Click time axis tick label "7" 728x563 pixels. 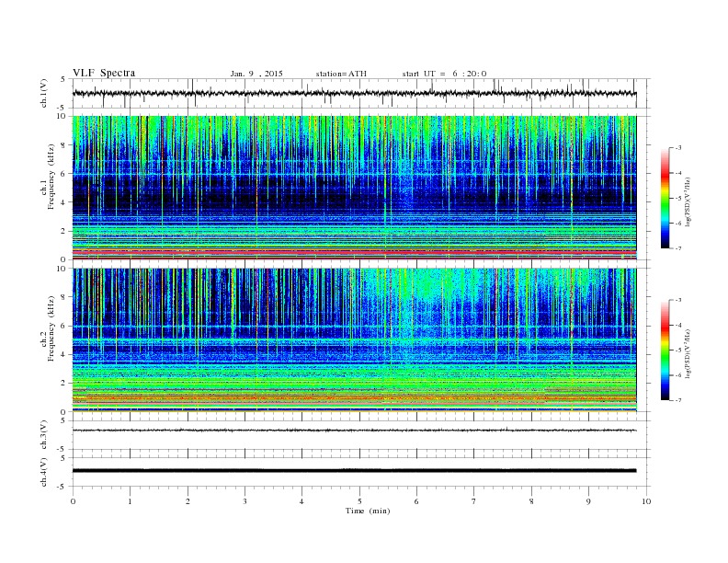coord(474,501)
